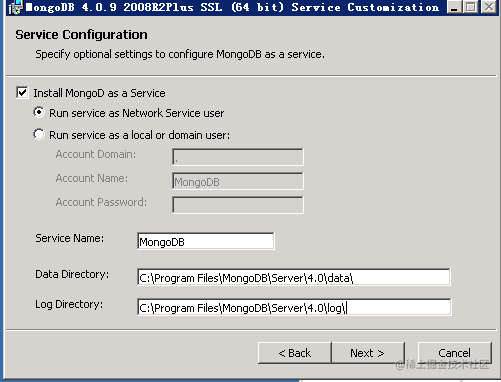Click into the Log Directory path field
This screenshot has height=382, width=501.
coord(294,307)
